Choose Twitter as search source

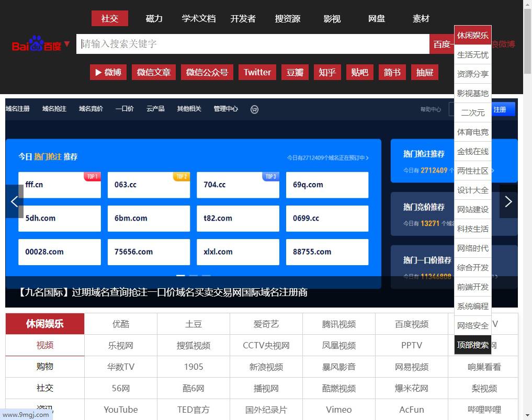point(257,72)
